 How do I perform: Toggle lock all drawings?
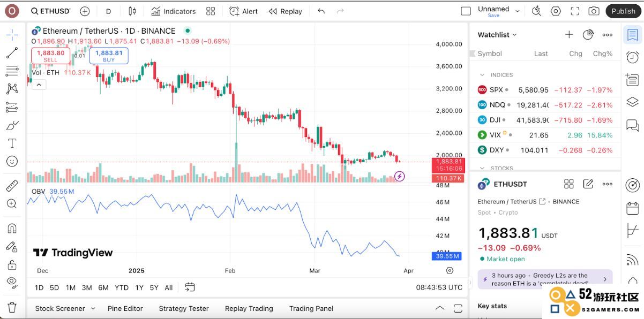[x=12, y=264]
